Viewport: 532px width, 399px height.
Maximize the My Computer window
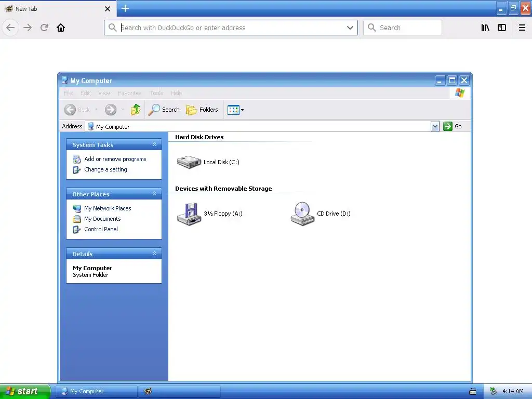[x=452, y=81]
